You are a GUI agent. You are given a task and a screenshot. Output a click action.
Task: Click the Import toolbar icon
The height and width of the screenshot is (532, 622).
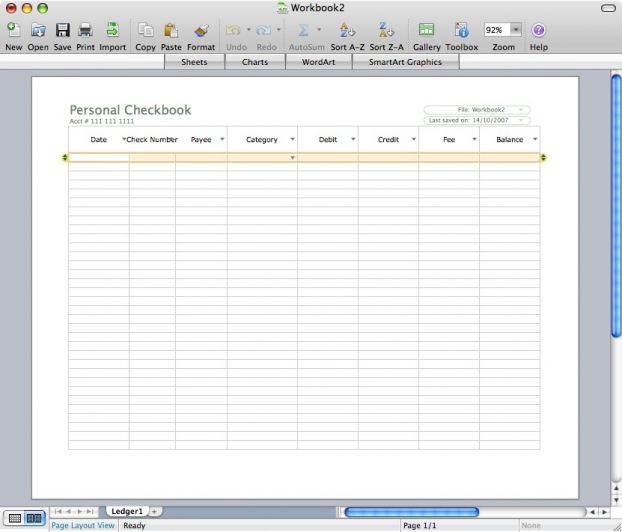(x=112, y=31)
